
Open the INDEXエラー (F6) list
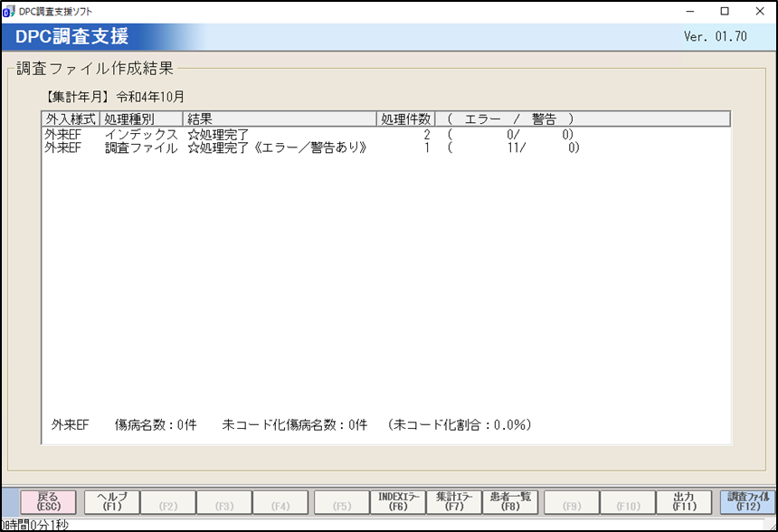(398, 502)
